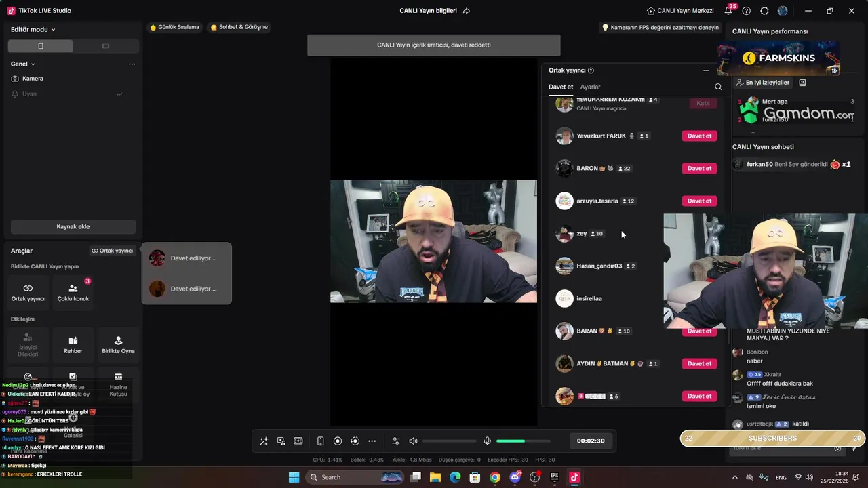
Task: Select insirellaa in the invite list
Action: pyautogui.click(x=635, y=298)
